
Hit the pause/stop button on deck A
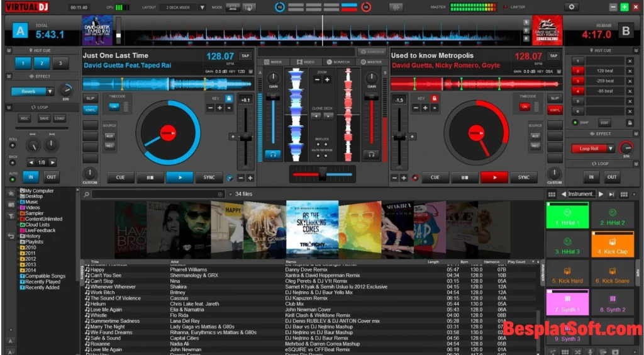[x=150, y=177]
